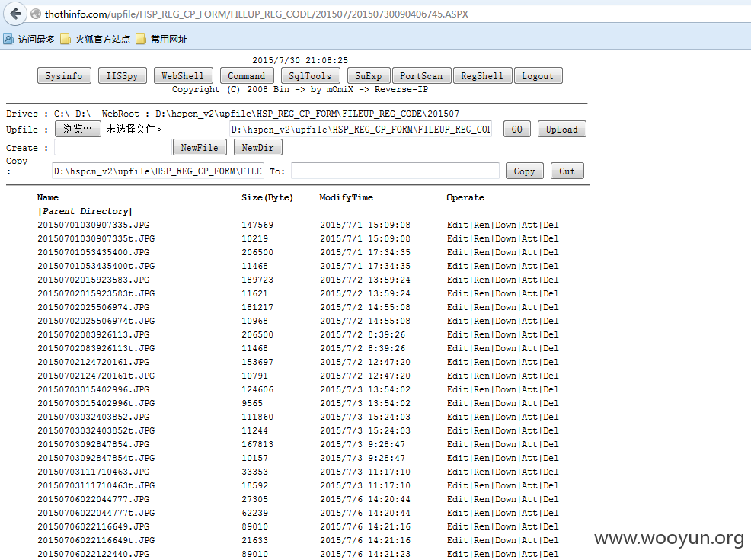Open file 20150702083926113.JPG
Viewport: 751px width, 560px height.
click(94, 334)
